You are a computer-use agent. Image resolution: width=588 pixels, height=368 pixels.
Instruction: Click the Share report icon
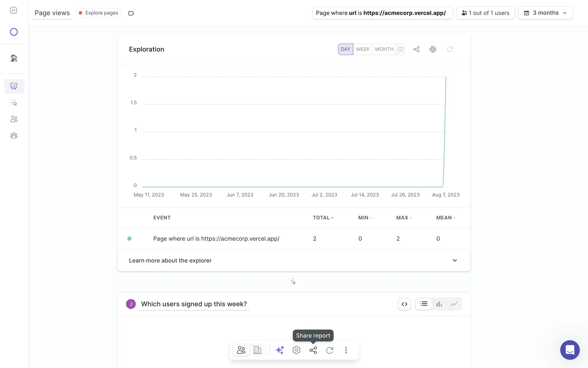313,350
